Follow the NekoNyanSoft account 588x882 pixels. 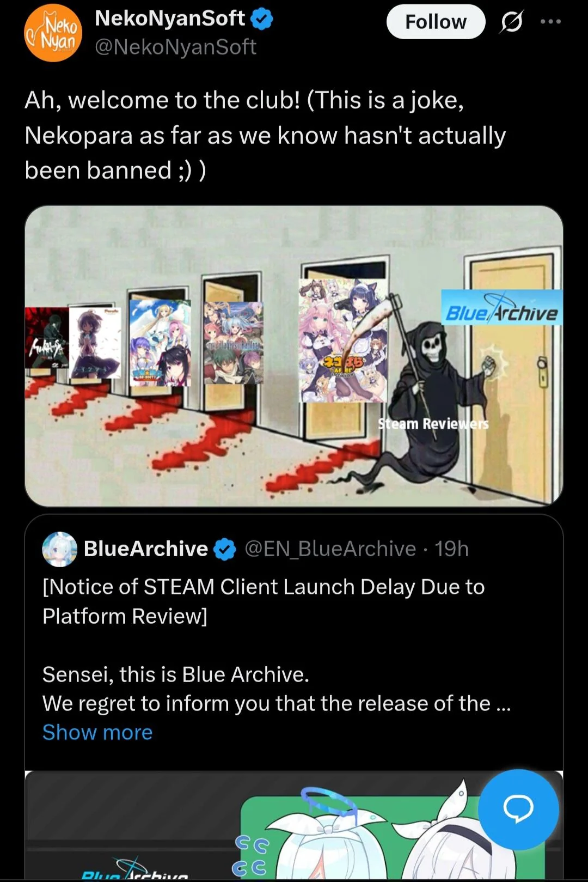(x=436, y=22)
